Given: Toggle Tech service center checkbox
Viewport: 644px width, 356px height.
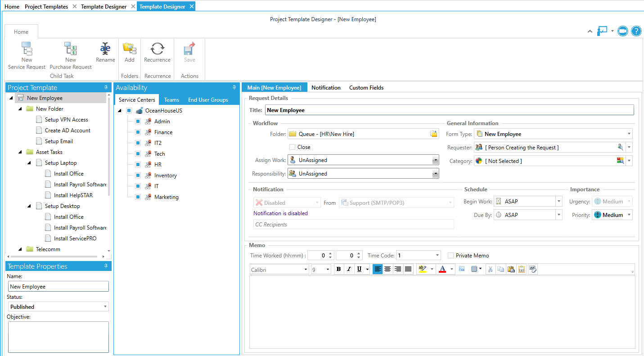Looking at the screenshot, I should (x=138, y=154).
